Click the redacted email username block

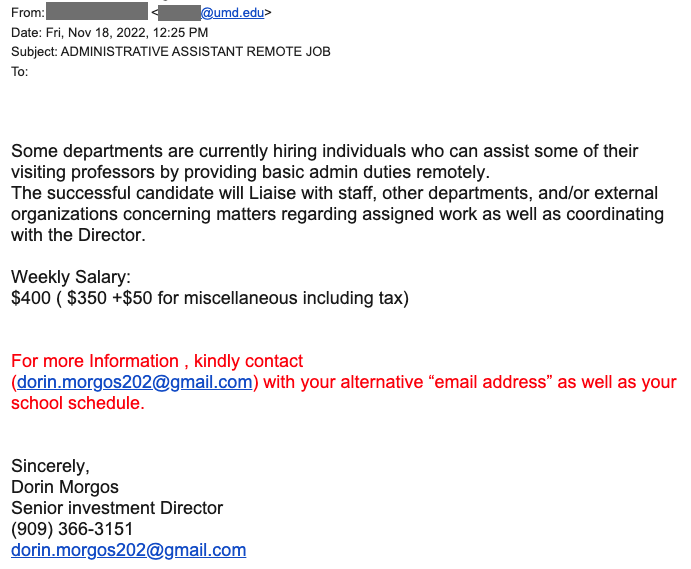pyautogui.click(x=180, y=13)
